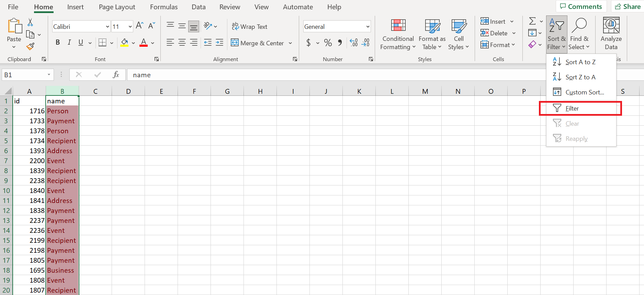Apply the yellow fill color swatch
Image resolution: width=644 pixels, height=295 pixels.
pyautogui.click(x=124, y=43)
